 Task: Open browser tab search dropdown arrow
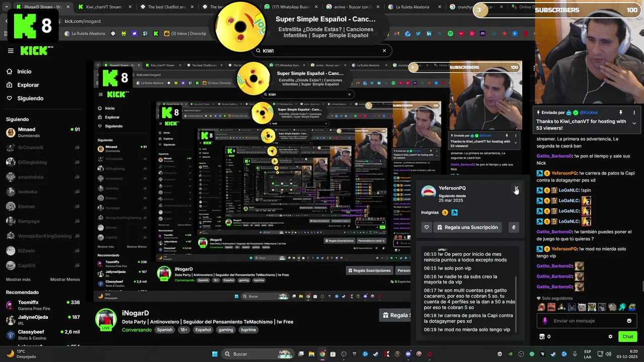[7, 7]
